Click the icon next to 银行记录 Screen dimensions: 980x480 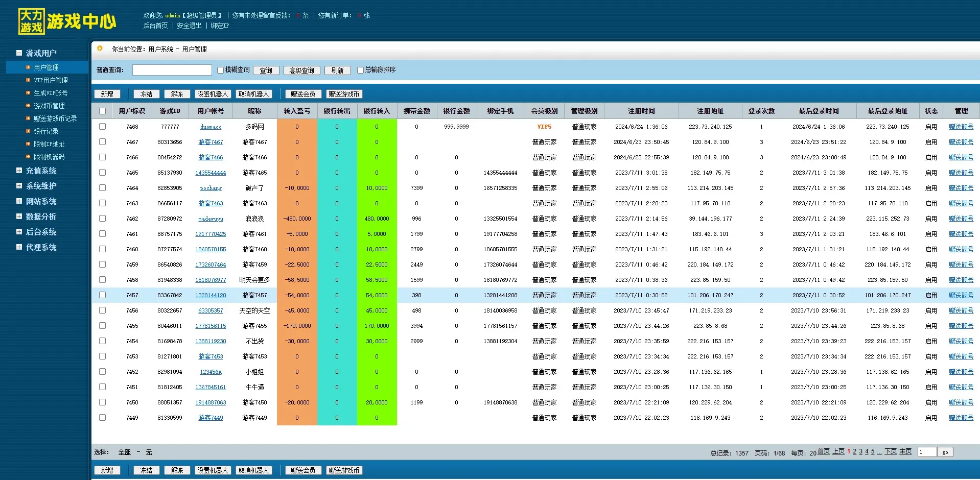pos(28,131)
